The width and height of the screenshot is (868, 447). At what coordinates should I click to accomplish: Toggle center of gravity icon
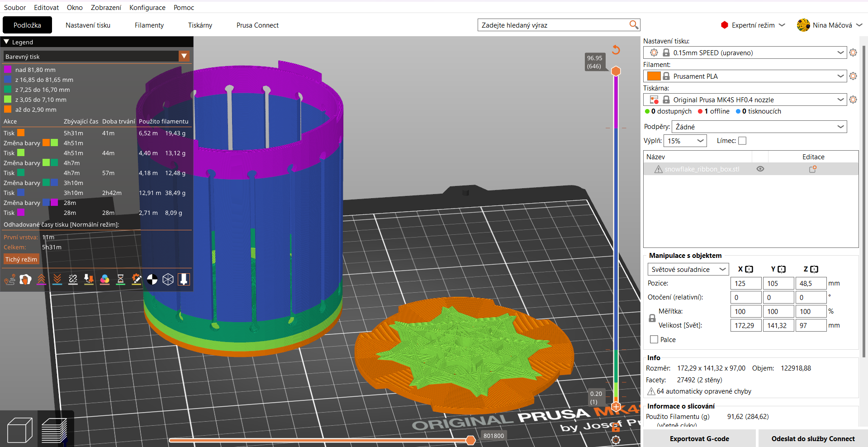point(152,280)
